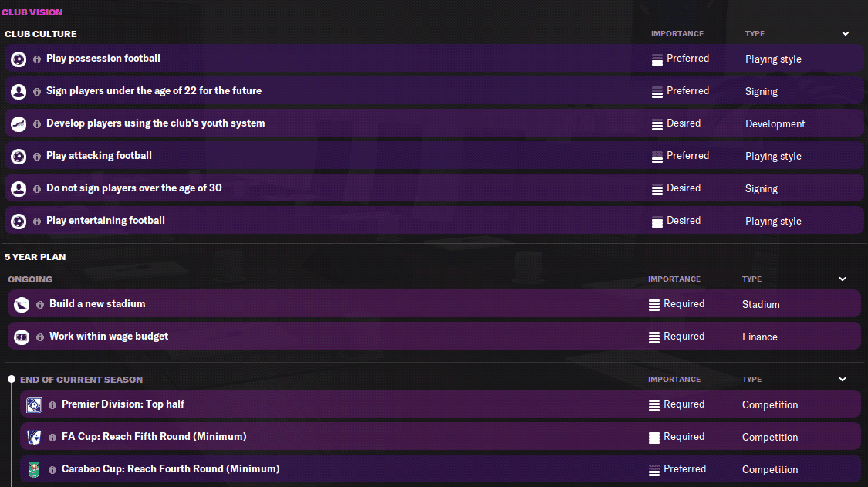Click the person icon next to Sign players under 22

(19, 91)
